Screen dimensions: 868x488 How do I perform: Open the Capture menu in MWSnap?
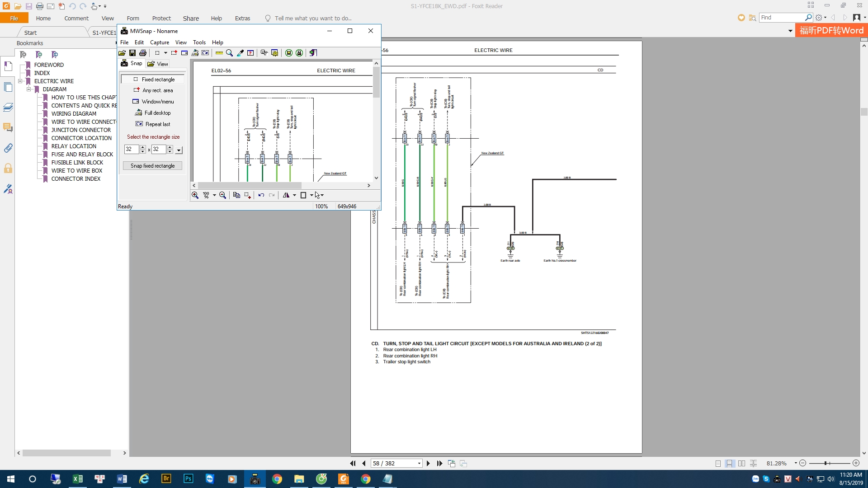pyautogui.click(x=159, y=42)
